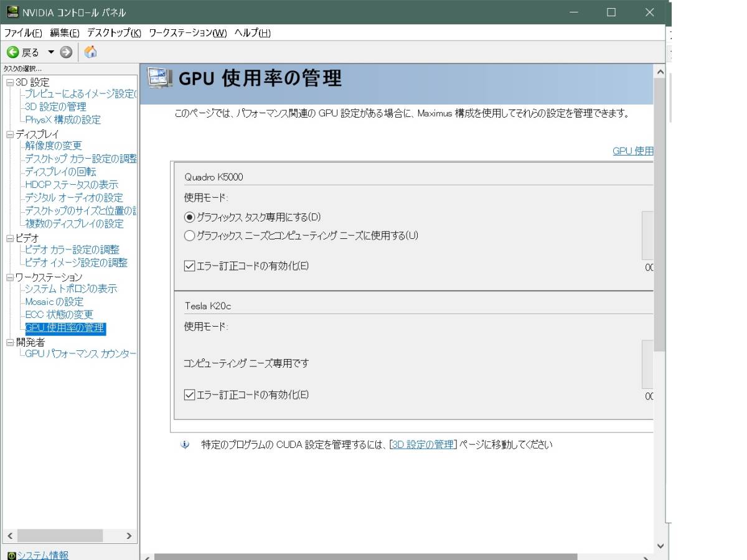The width and height of the screenshot is (747, 560).
Task: Collapse the ビデオ tree node
Action: [x=9, y=238]
